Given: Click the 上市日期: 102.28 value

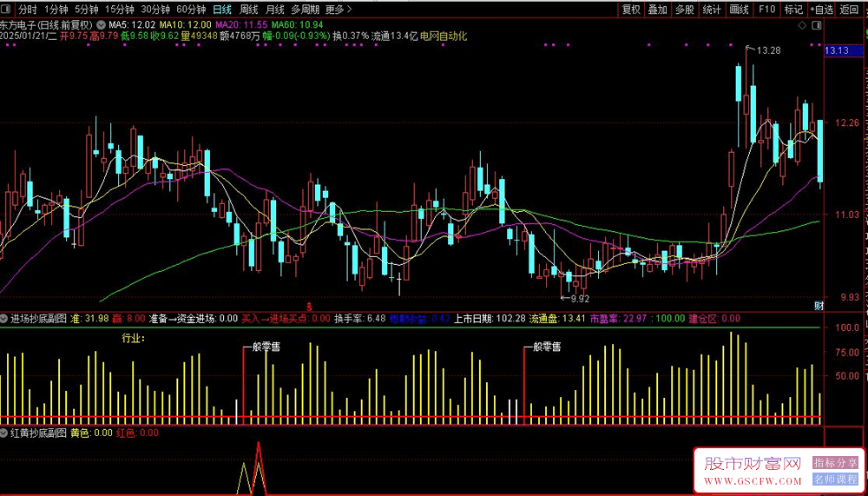Looking at the screenshot, I should tap(490, 319).
